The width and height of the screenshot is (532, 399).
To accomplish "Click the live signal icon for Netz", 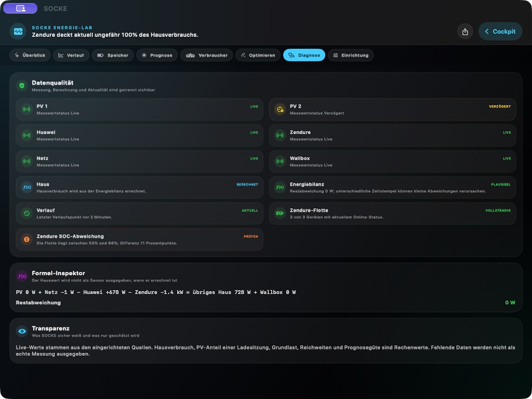I will coord(26,162).
